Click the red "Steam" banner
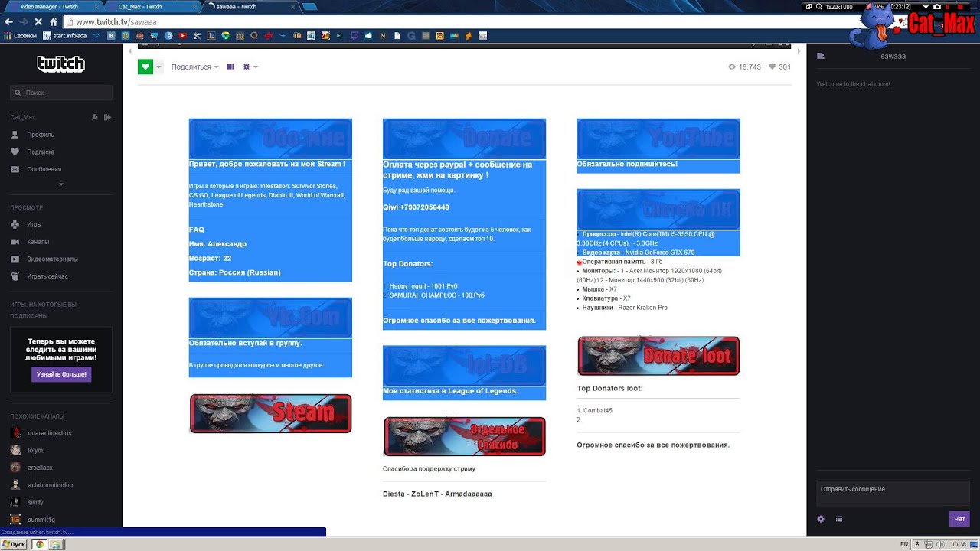This screenshot has width=980, height=551. point(270,413)
